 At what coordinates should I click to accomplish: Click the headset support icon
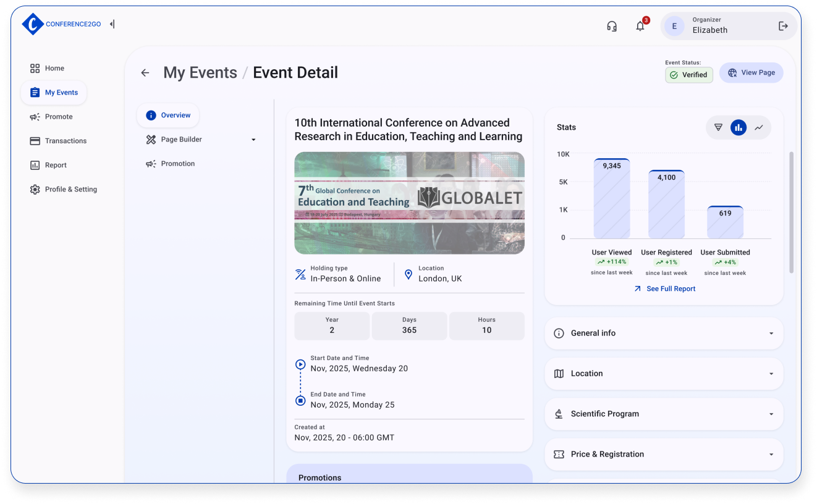[x=612, y=26]
